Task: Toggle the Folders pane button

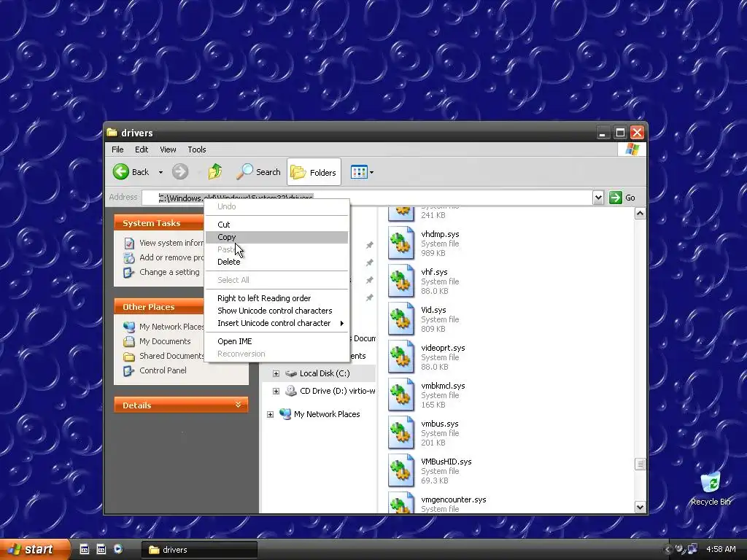Action: (314, 172)
